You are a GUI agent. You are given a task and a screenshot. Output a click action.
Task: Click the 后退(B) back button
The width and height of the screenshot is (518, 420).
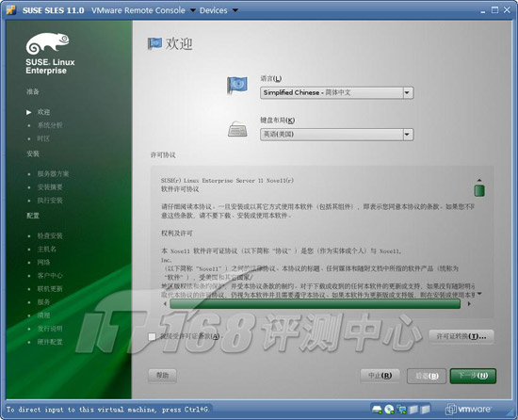[x=427, y=376]
